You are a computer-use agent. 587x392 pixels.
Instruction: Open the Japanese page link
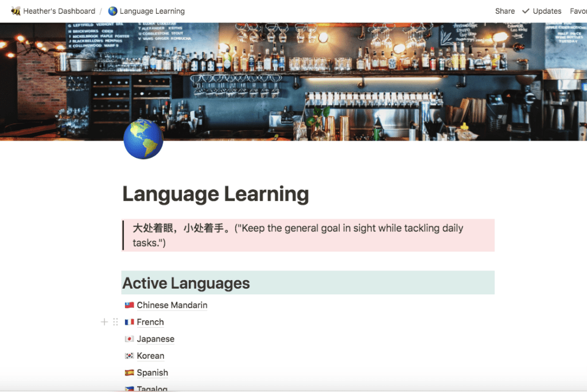tap(156, 339)
